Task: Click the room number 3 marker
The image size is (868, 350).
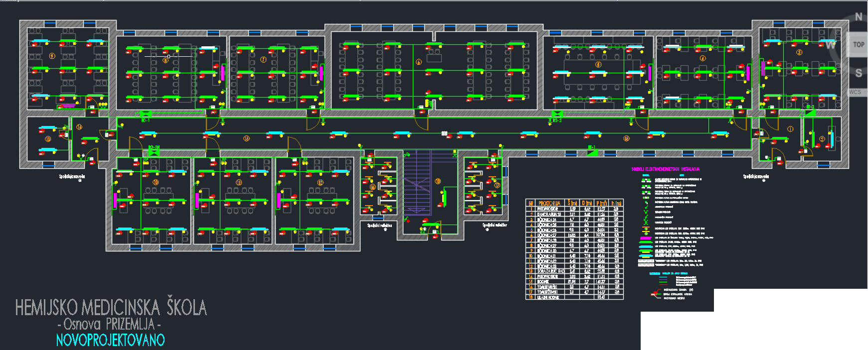Action: pos(799,52)
